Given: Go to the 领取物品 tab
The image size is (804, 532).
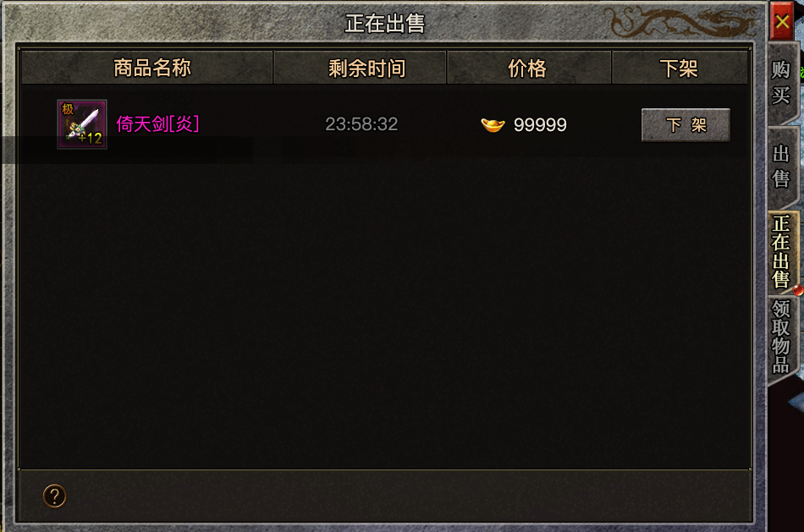Looking at the screenshot, I should 782,337.
